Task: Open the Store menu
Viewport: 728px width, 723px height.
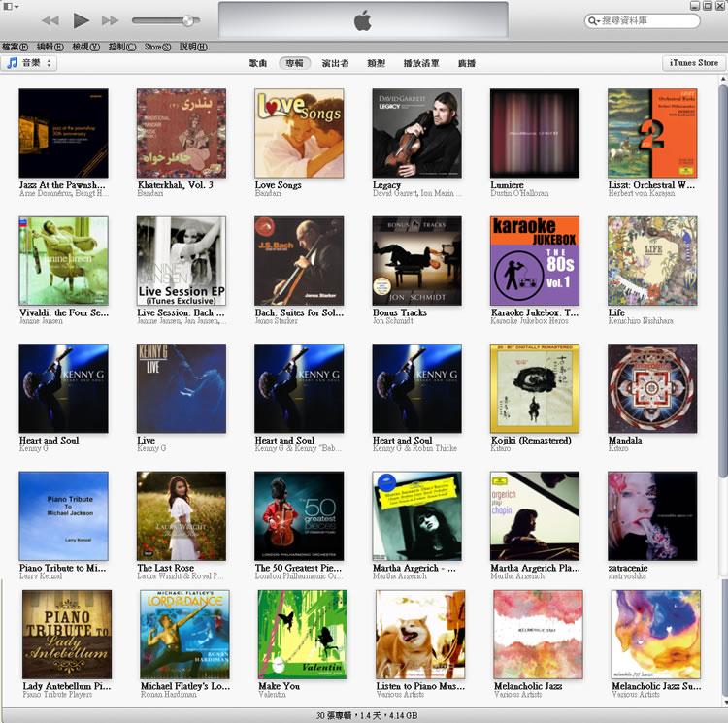Action: (157, 47)
